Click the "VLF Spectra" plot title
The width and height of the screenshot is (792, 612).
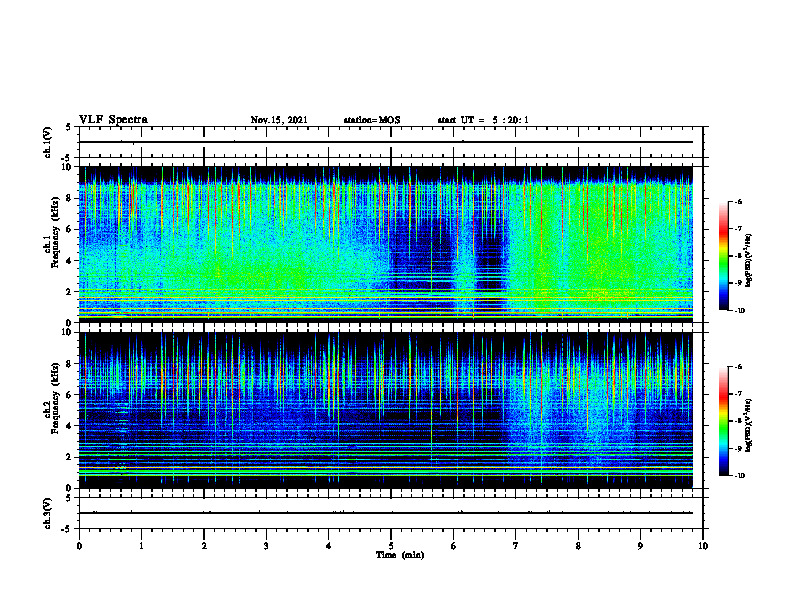point(113,120)
